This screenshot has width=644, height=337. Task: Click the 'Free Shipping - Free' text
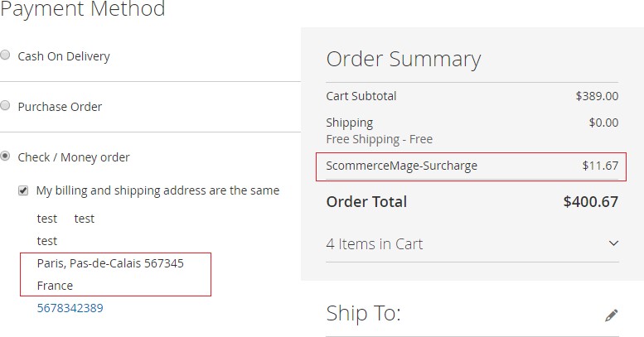click(380, 139)
